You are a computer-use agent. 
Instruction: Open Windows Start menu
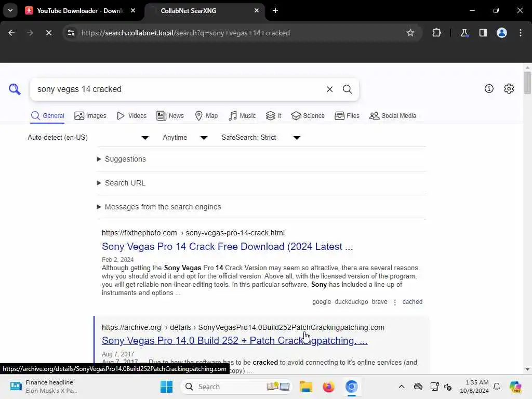tap(166, 387)
